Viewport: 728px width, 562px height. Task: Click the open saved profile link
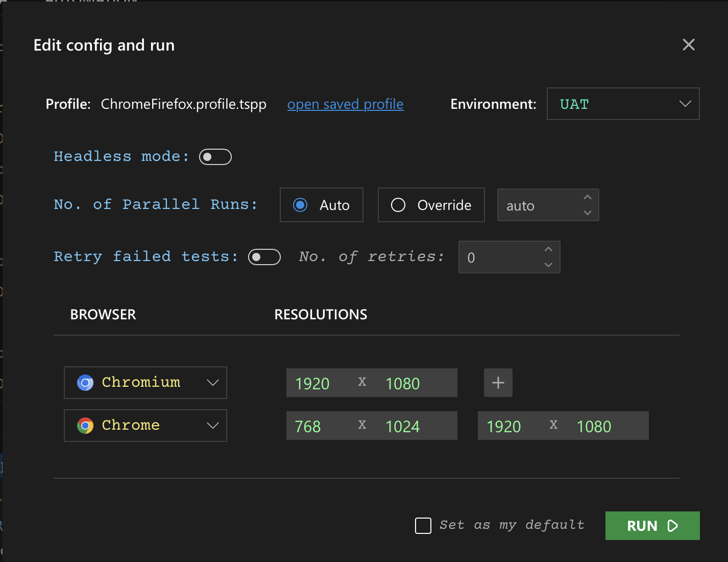345,104
